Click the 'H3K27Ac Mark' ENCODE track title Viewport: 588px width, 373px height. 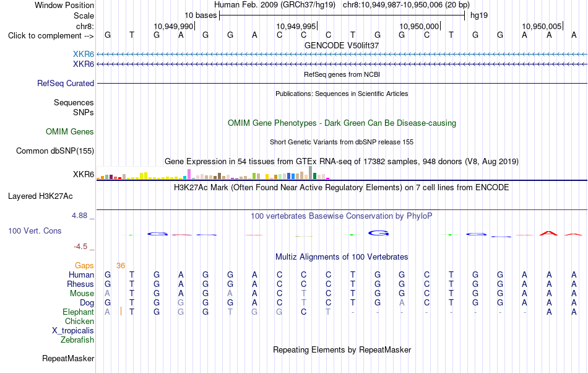pos(342,188)
